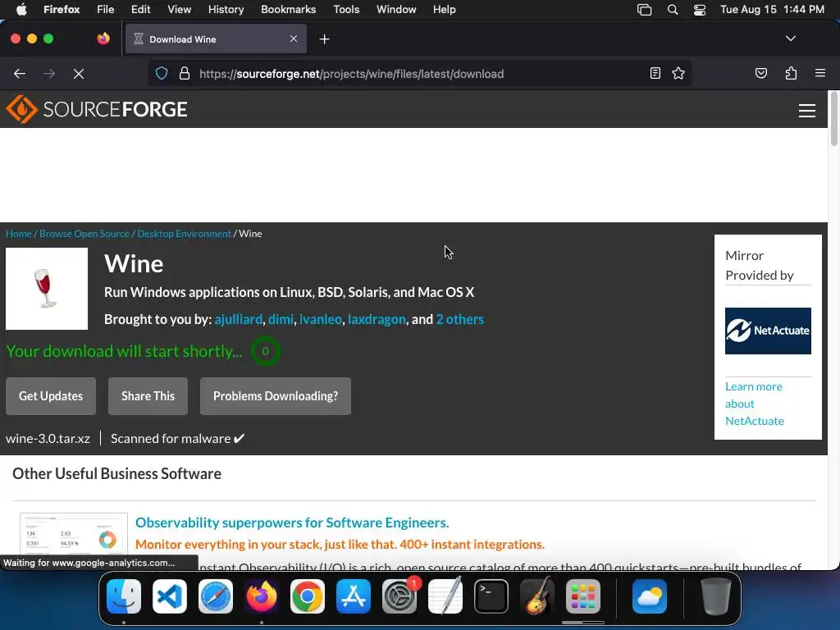The width and height of the screenshot is (840, 630).
Task: Toggle reader view in address bar
Action: point(655,73)
